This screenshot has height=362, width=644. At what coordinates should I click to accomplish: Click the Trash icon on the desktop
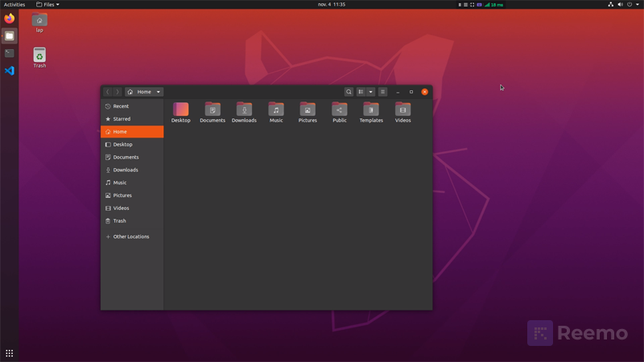point(39,56)
